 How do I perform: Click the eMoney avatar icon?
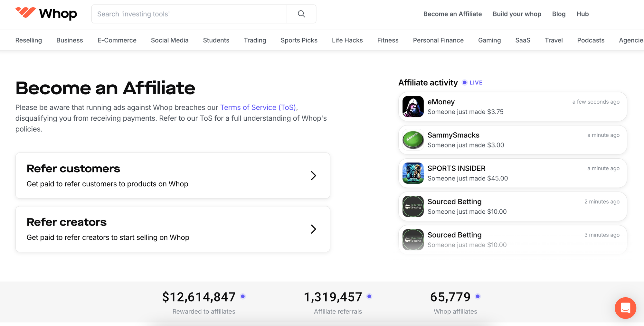413,107
